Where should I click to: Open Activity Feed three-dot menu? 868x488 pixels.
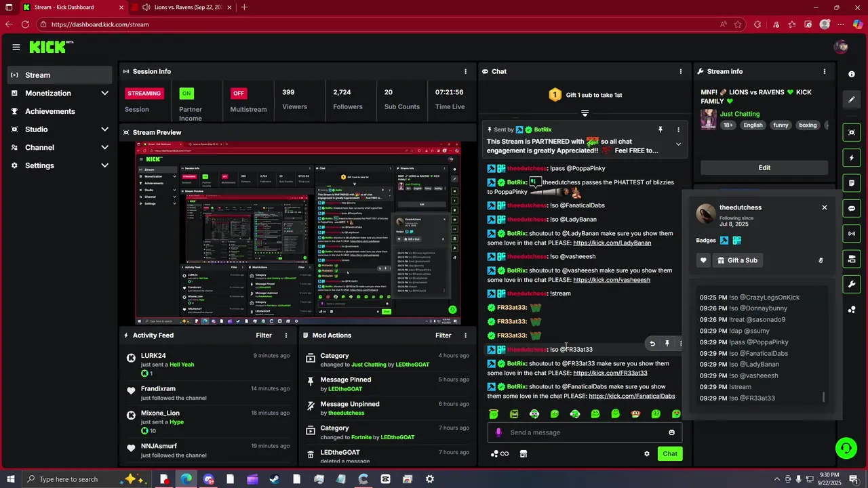tap(286, 335)
